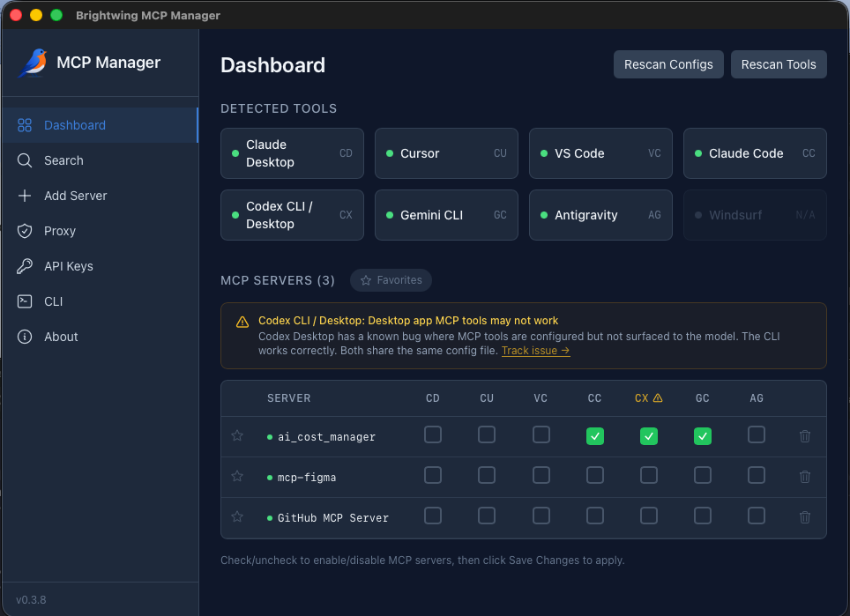This screenshot has width=850, height=616.
Task: Uncheck ai_cost_manager for Claude Code
Action: click(594, 435)
